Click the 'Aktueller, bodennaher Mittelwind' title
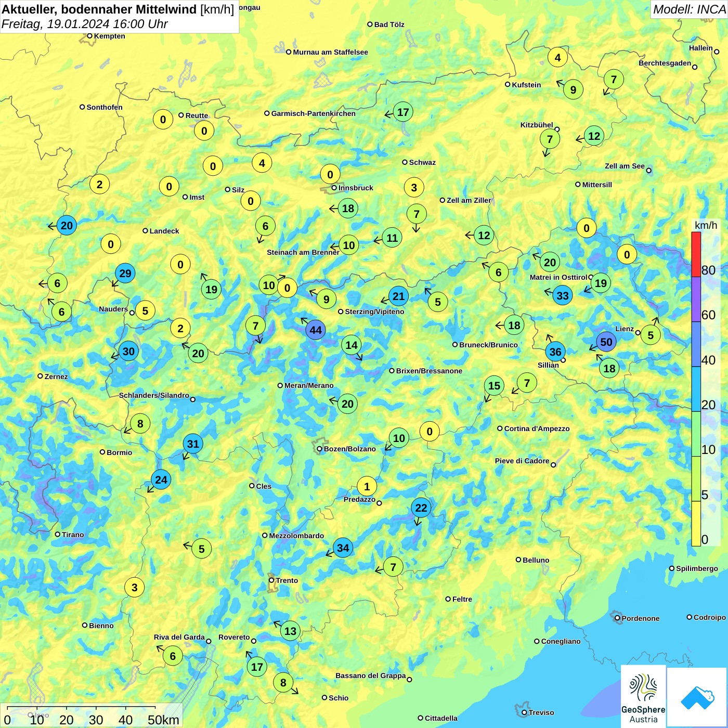 point(99,9)
